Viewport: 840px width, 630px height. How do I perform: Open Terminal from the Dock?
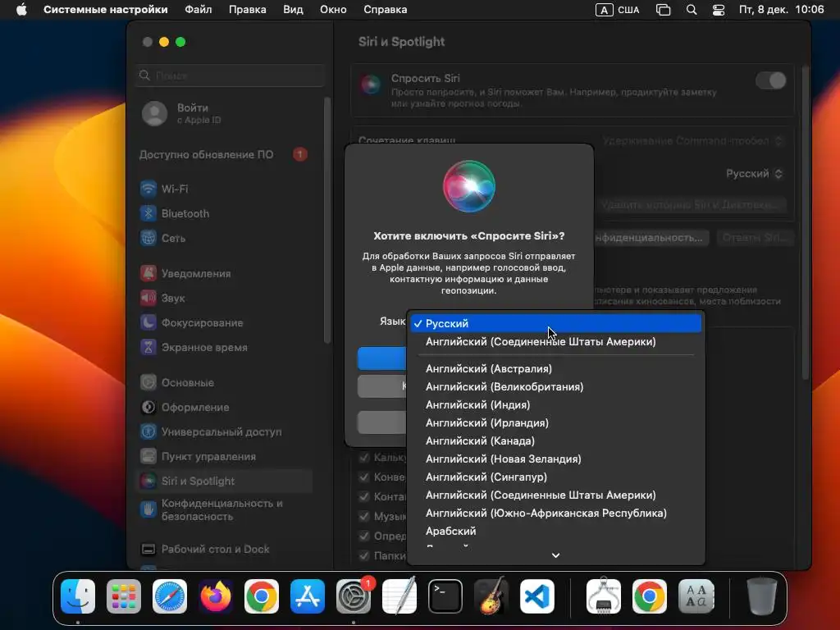pyautogui.click(x=445, y=596)
